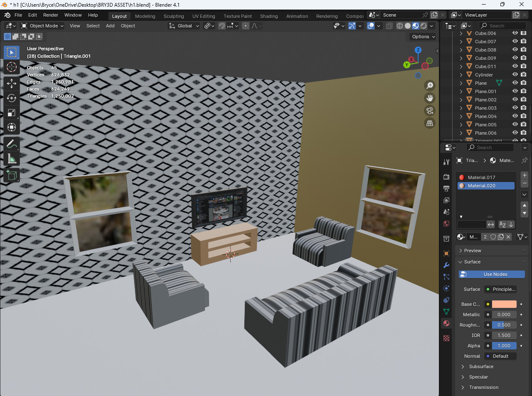Activate the Cursor tool in toolbar
The height and width of the screenshot is (396, 532).
[x=12, y=67]
